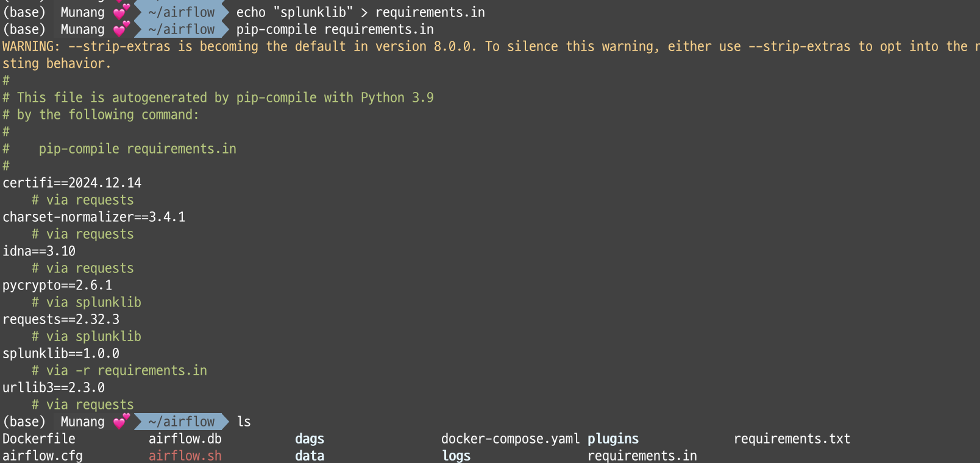Select the dags directory name
The image size is (980, 463).
310,439
